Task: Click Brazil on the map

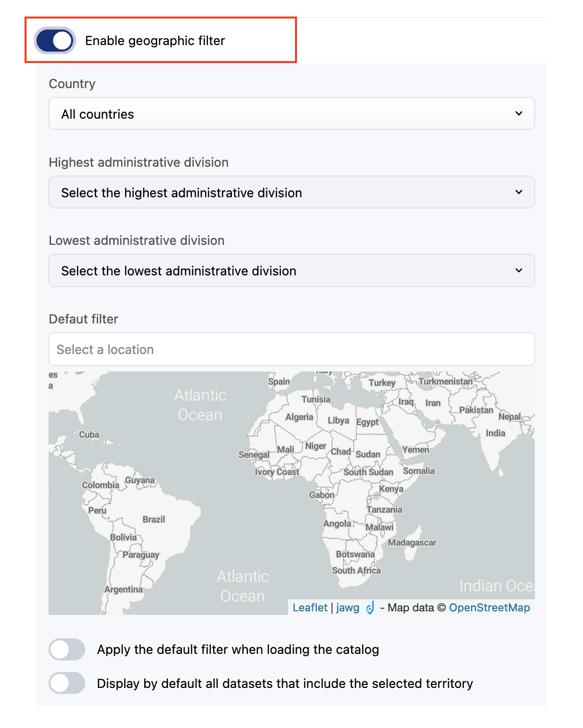Action: tap(154, 520)
